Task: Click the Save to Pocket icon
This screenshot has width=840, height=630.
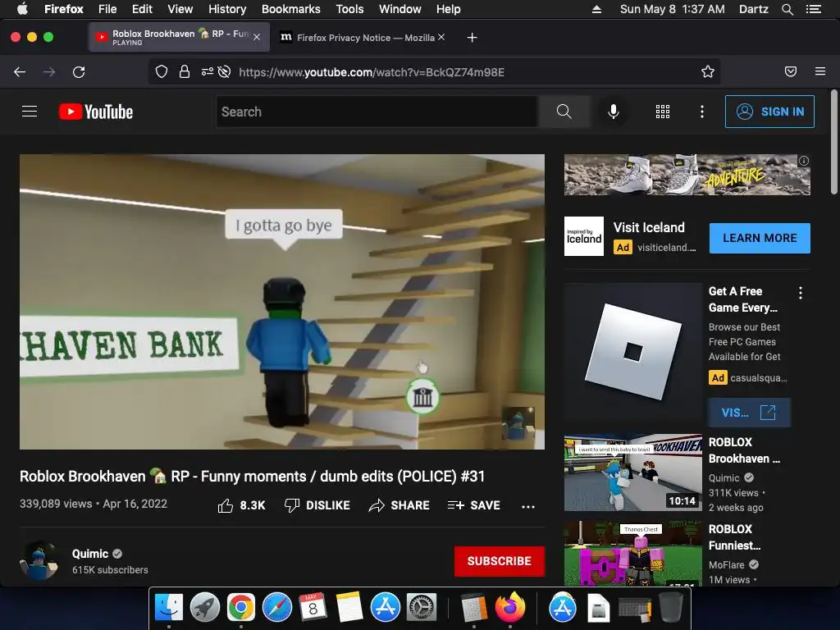Action: point(791,72)
